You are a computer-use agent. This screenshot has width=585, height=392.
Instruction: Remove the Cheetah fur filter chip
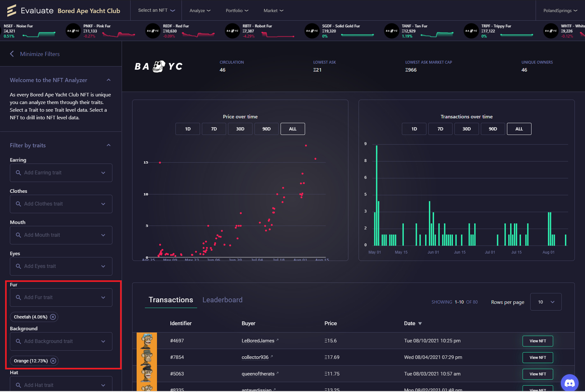[53, 317]
